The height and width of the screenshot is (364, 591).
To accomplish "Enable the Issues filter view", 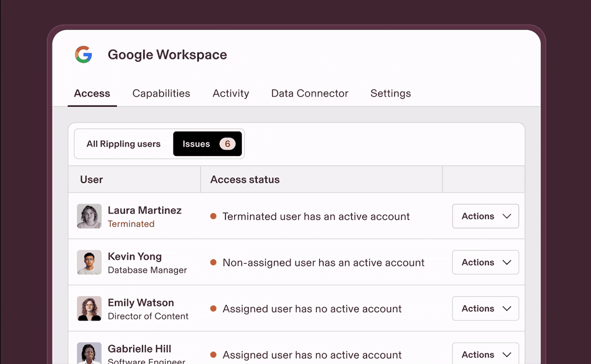I will 196,143.
